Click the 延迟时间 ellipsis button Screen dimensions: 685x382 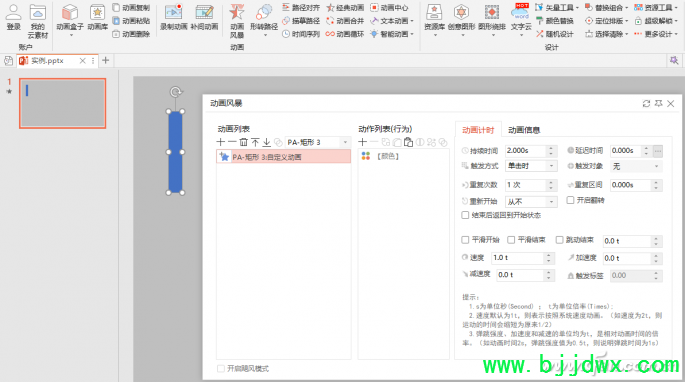[x=657, y=151]
